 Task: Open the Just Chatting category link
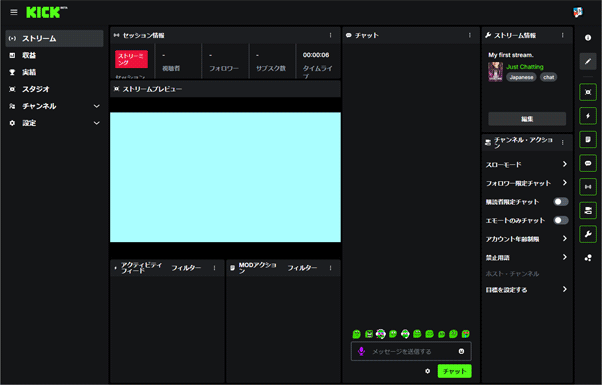tap(524, 67)
